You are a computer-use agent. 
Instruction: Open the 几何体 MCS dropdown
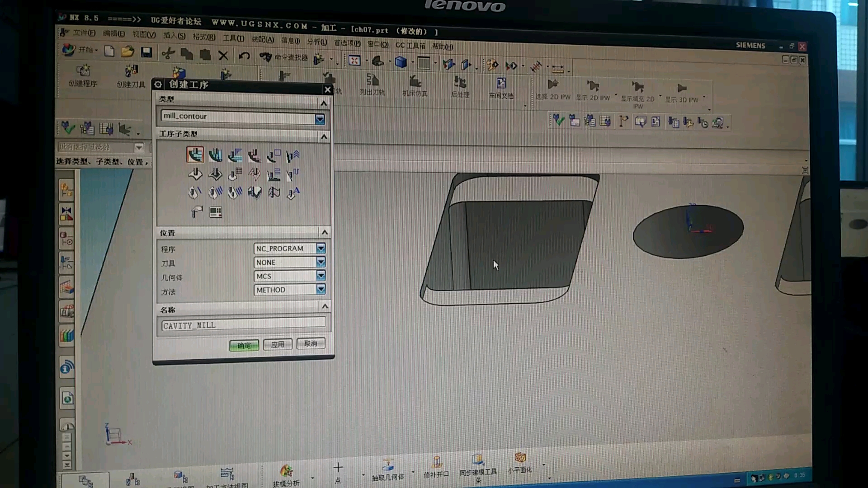[x=321, y=275]
